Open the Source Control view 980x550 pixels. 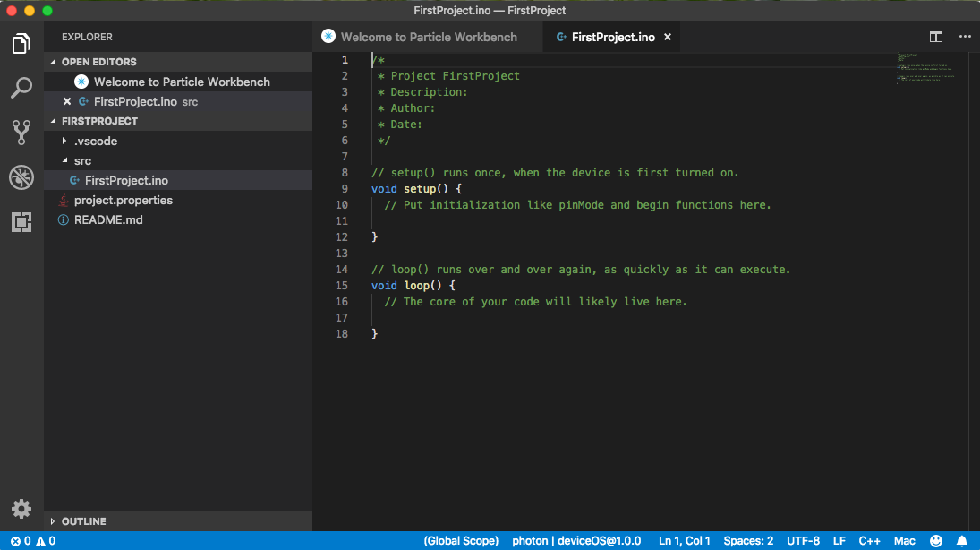coord(21,132)
